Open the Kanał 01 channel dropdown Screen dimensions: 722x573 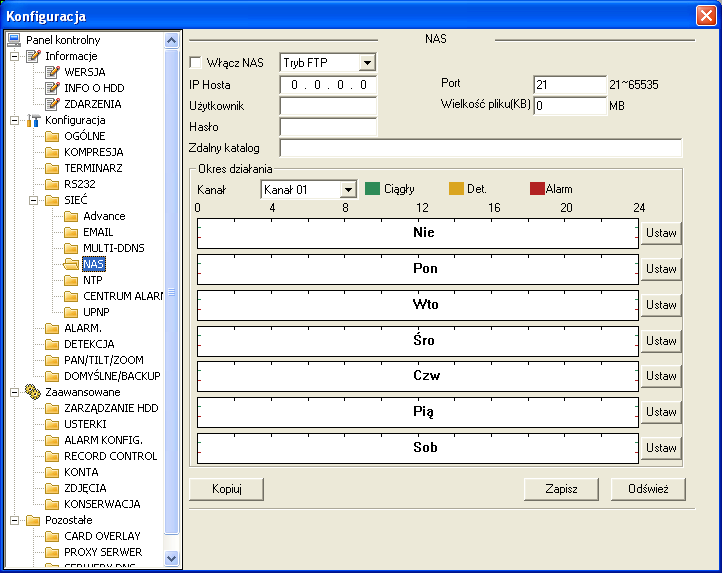tap(348, 190)
